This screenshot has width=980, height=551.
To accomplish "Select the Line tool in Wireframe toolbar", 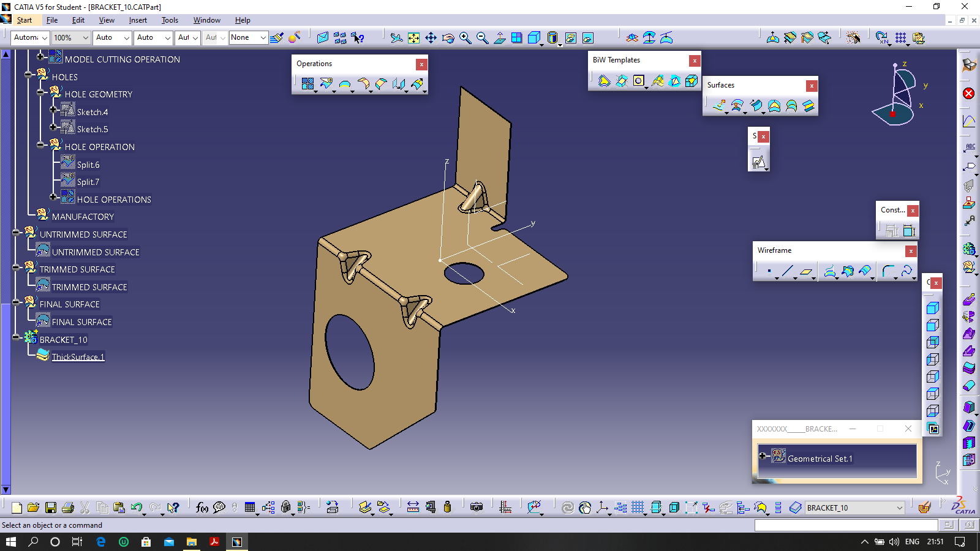I will coord(788,271).
